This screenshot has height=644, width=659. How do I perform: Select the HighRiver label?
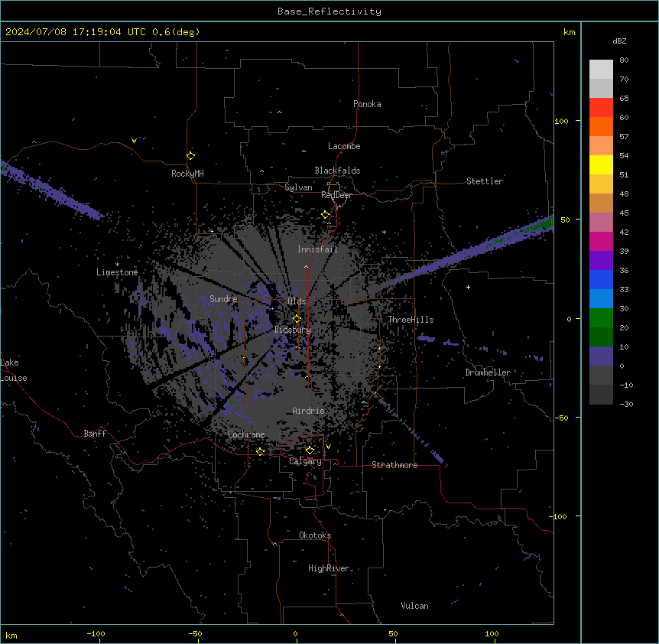click(329, 568)
